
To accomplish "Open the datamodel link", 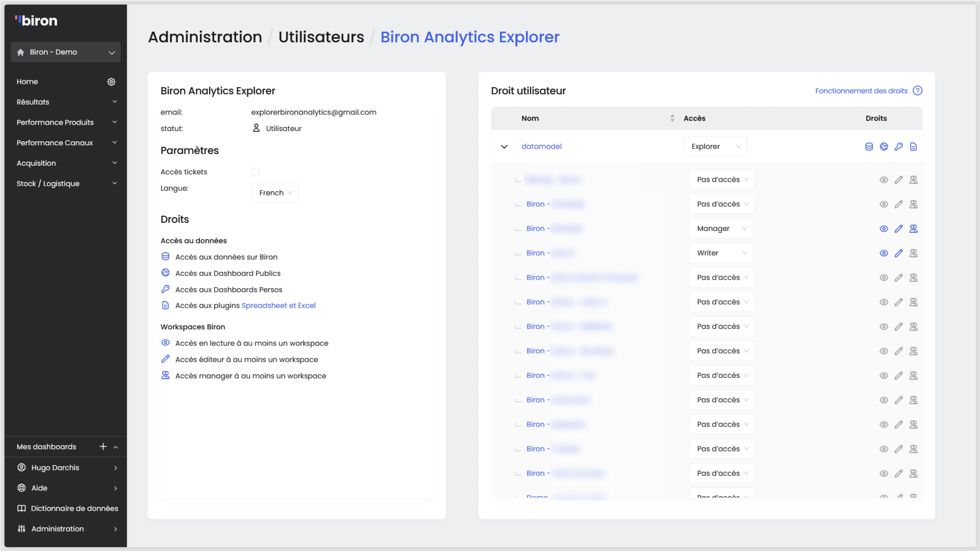I will coord(541,146).
